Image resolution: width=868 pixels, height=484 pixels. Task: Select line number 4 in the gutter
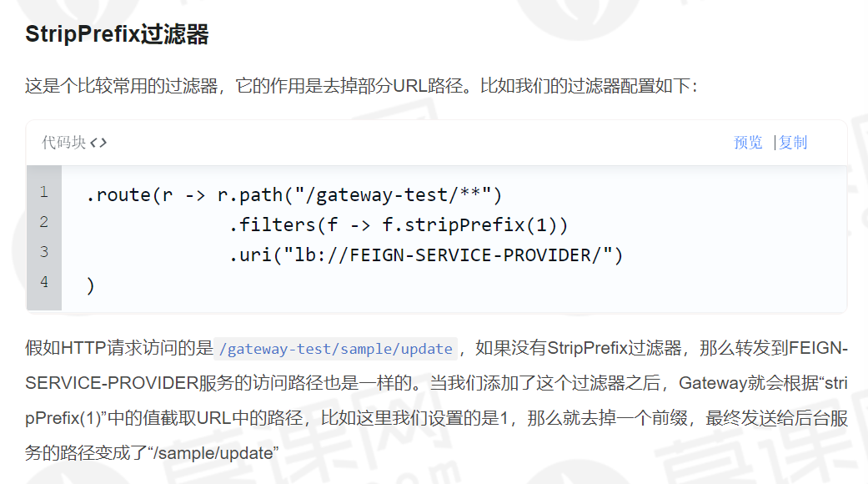[x=43, y=282]
